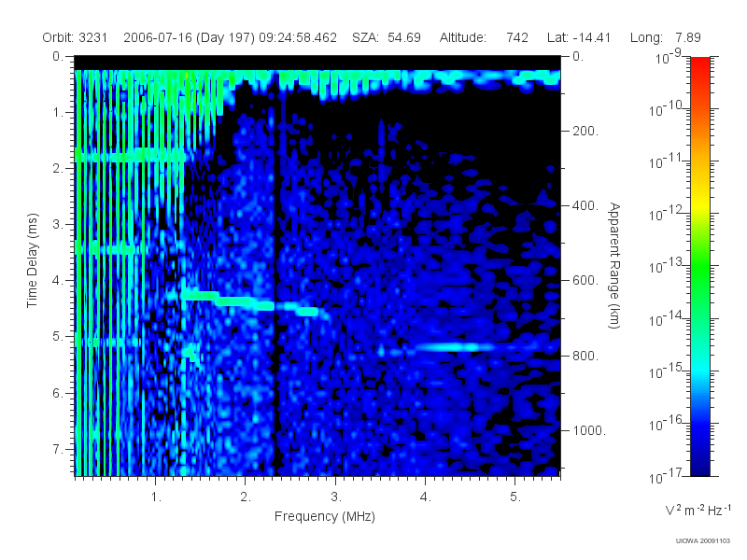Click the cyan region of the colorbar
747x560 pixels.
click(x=700, y=369)
